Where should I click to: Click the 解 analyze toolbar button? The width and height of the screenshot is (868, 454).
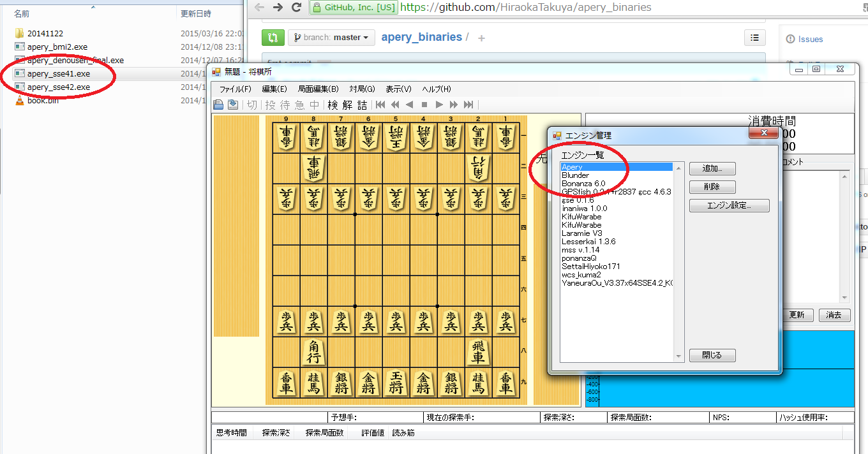click(x=348, y=105)
